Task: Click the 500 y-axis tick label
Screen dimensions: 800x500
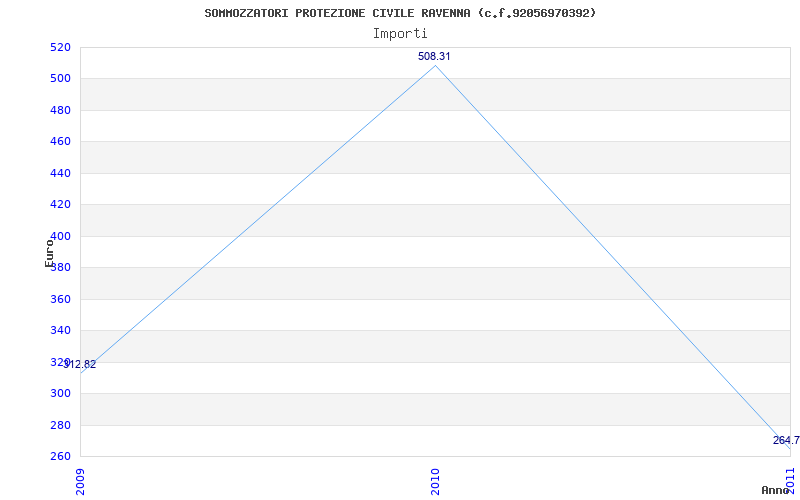Action: click(60, 79)
